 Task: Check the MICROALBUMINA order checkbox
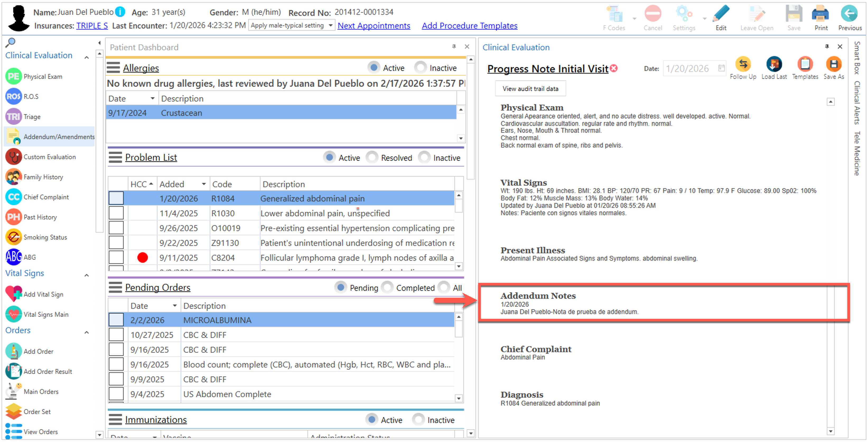tap(116, 320)
